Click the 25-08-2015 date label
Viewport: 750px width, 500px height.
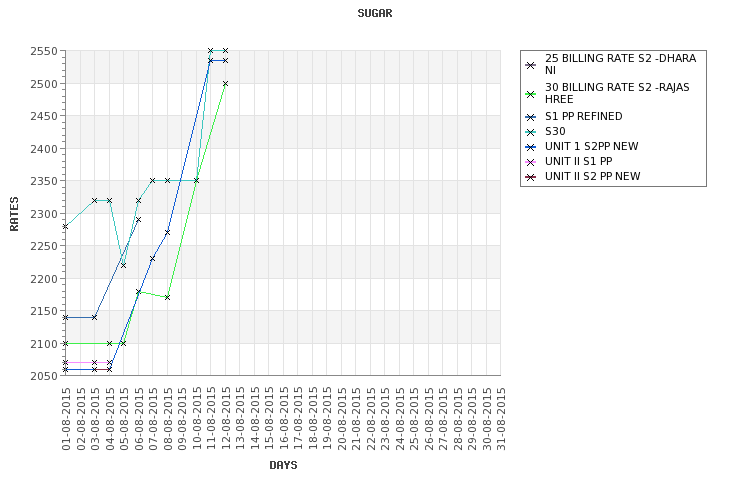coord(414,419)
